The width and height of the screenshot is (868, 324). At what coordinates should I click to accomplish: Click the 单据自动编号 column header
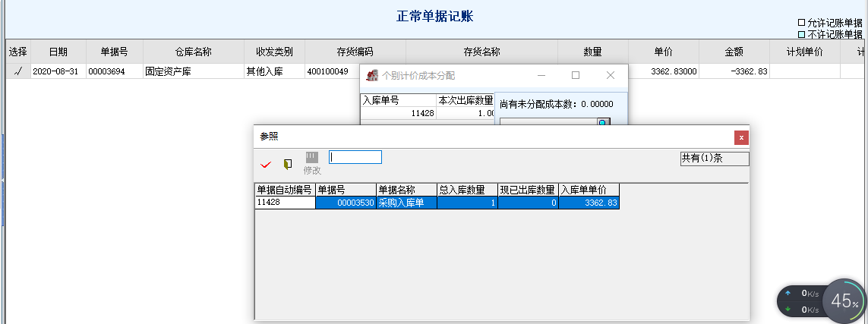[285, 190]
